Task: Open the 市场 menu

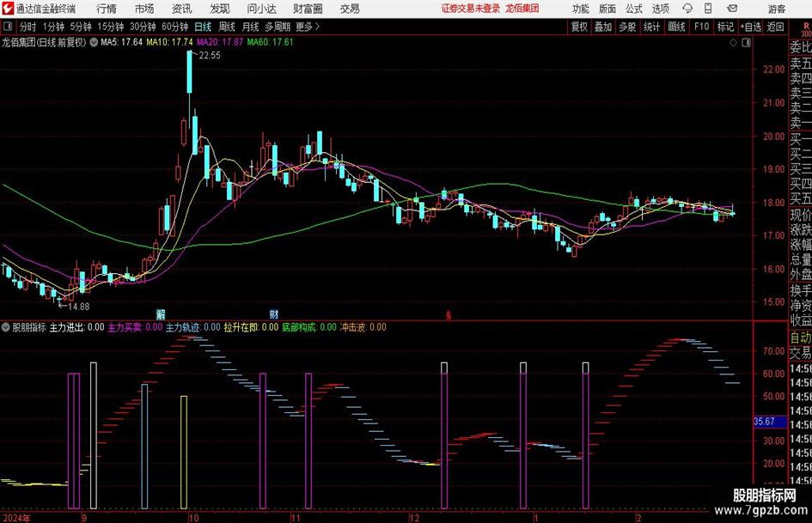Action: (x=144, y=9)
